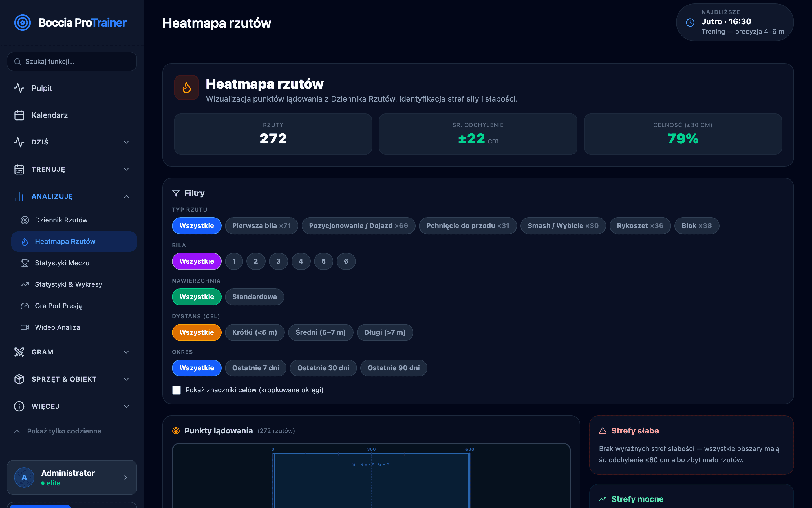Expand the DZIŚ section chevron

(x=126, y=142)
